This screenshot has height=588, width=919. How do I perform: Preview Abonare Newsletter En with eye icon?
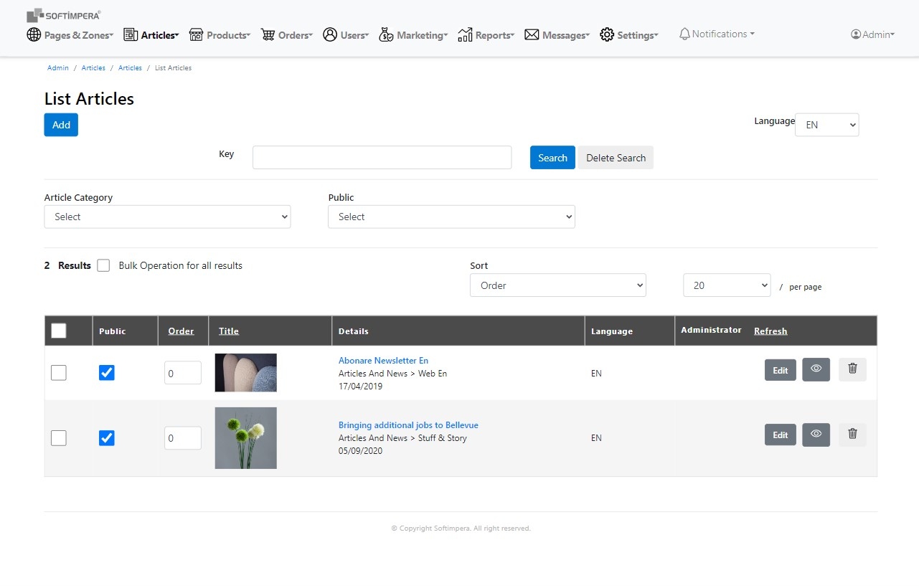pyautogui.click(x=816, y=369)
